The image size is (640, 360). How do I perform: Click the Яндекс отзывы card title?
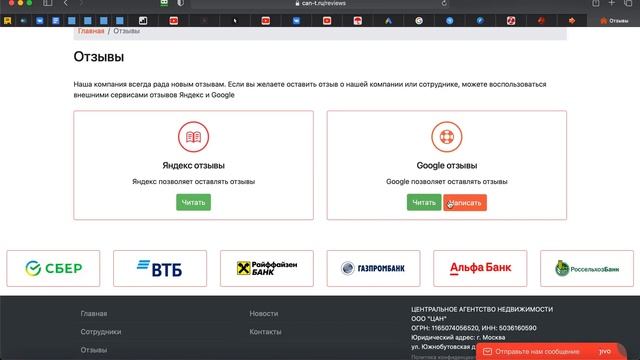[193, 166]
